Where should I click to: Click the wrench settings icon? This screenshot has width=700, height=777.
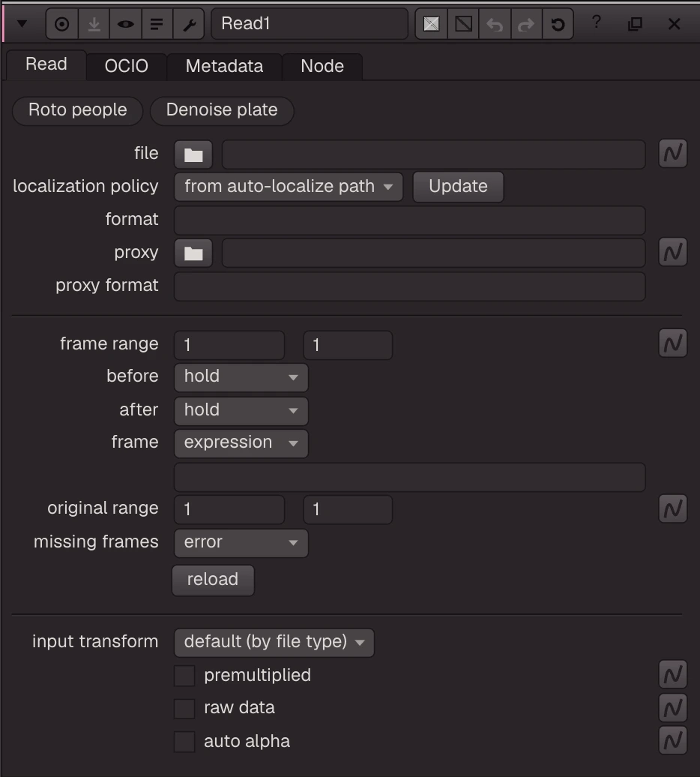[x=189, y=24]
